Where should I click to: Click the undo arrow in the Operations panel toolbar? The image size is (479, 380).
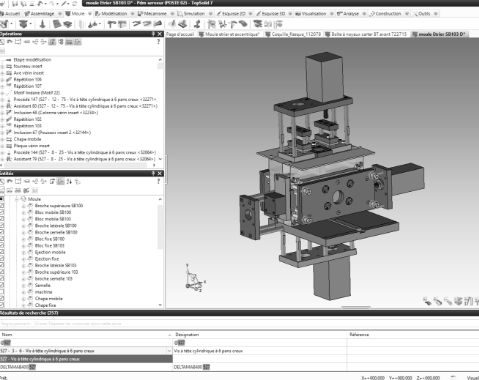(x=10, y=42)
